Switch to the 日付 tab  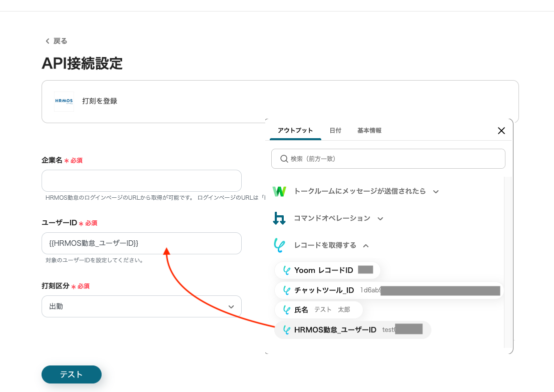[335, 131]
